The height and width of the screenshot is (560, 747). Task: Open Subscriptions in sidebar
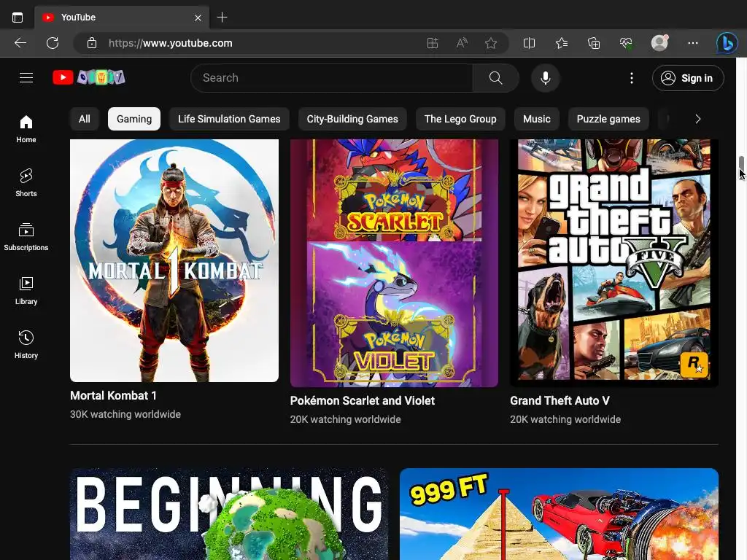(x=26, y=237)
